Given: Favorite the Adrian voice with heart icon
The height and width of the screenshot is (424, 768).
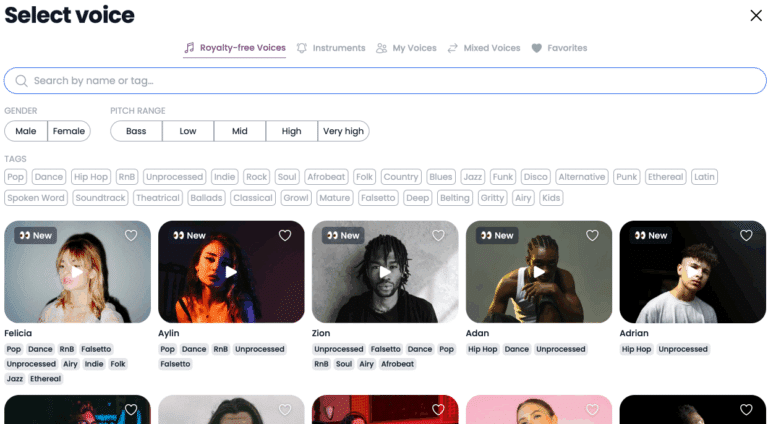Looking at the screenshot, I should pyautogui.click(x=746, y=236).
